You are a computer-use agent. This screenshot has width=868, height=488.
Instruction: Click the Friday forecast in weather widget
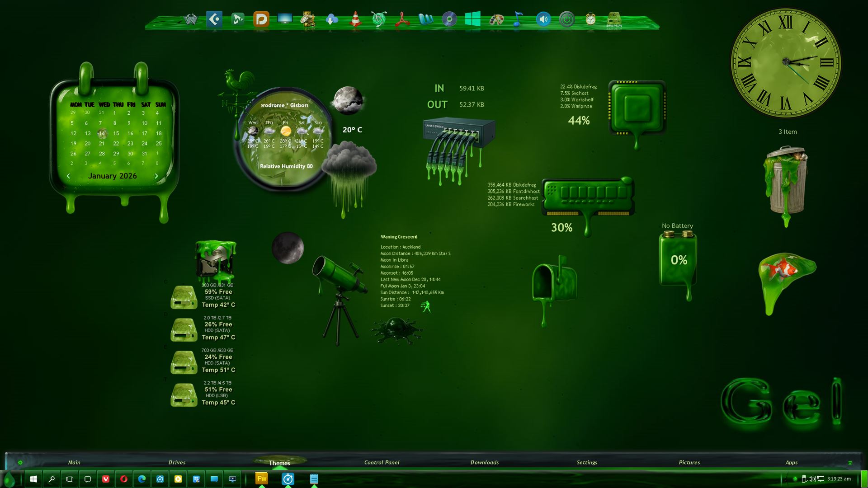point(285,131)
